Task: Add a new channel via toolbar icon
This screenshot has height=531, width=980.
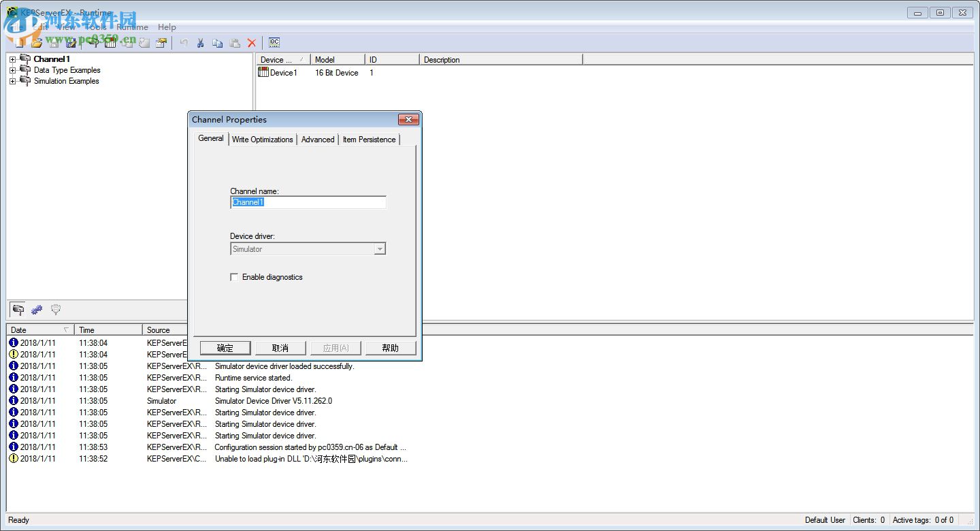Action: (x=93, y=43)
